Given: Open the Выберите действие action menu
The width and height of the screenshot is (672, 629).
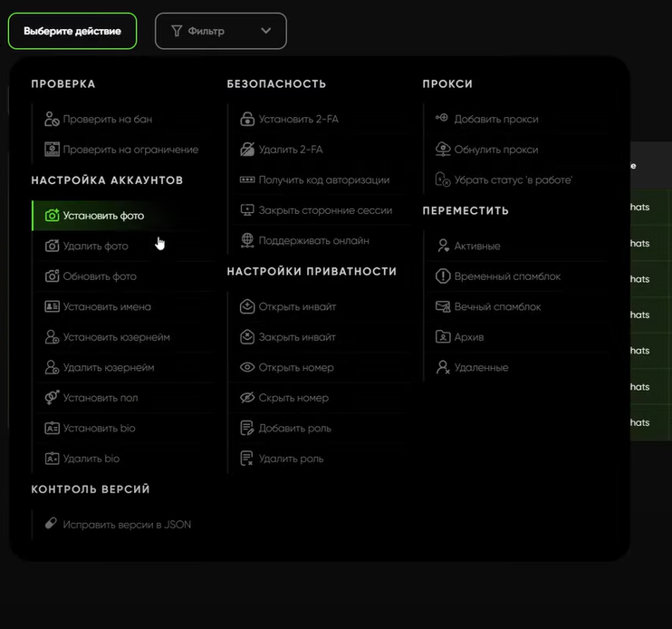Looking at the screenshot, I should pos(72,31).
